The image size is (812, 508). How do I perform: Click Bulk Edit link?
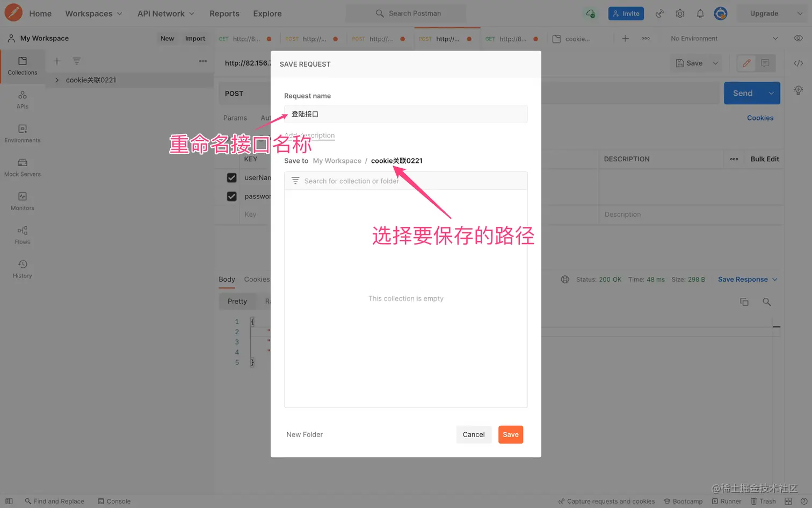point(765,159)
